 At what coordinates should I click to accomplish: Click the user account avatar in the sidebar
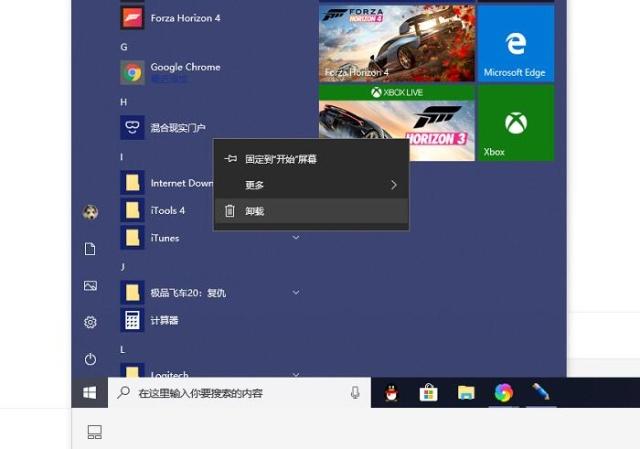point(90,212)
